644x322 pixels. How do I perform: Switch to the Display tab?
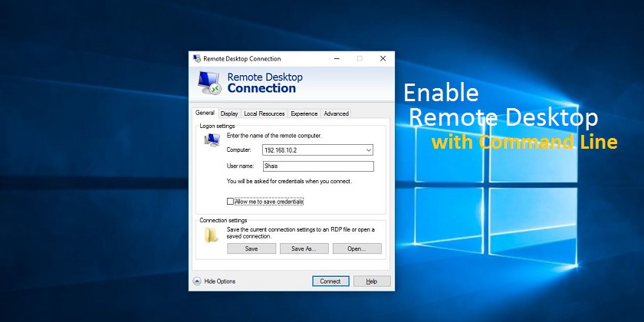click(229, 113)
